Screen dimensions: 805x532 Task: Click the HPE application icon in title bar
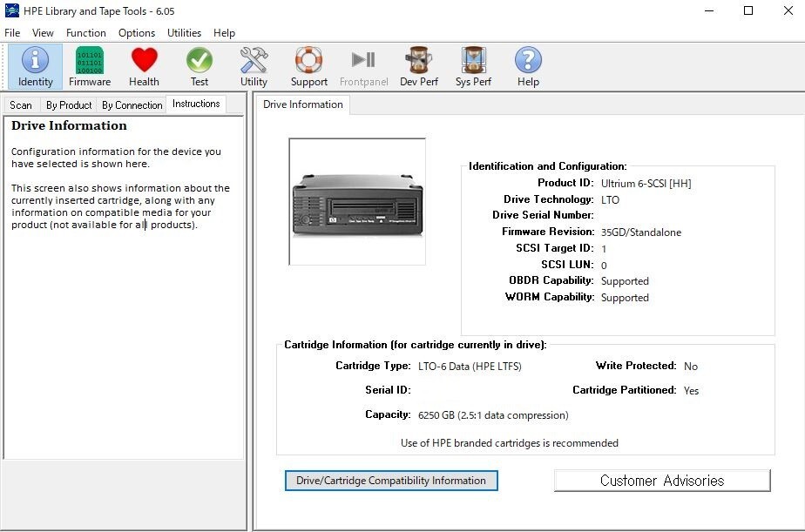[x=12, y=10]
